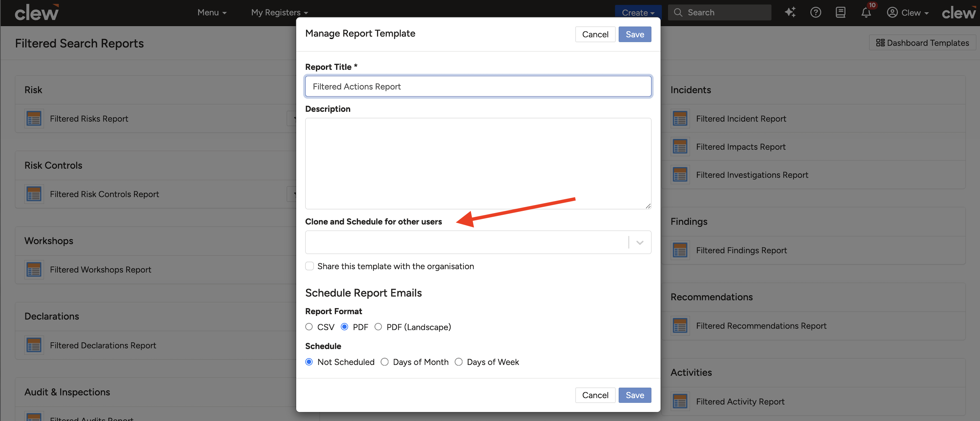Screen dimensions: 980x421
Task: Open Filtered Impacts Report link
Action: 740,147
